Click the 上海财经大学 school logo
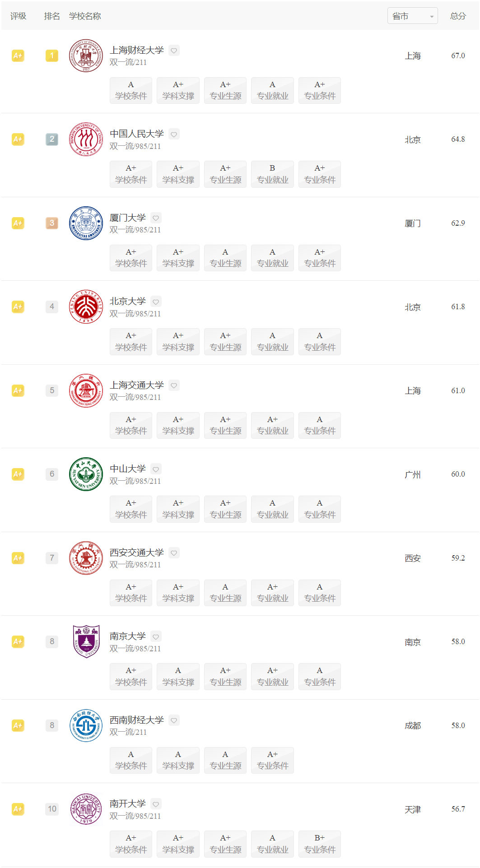Viewport: 480px width, 868px height. tap(86, 56)
